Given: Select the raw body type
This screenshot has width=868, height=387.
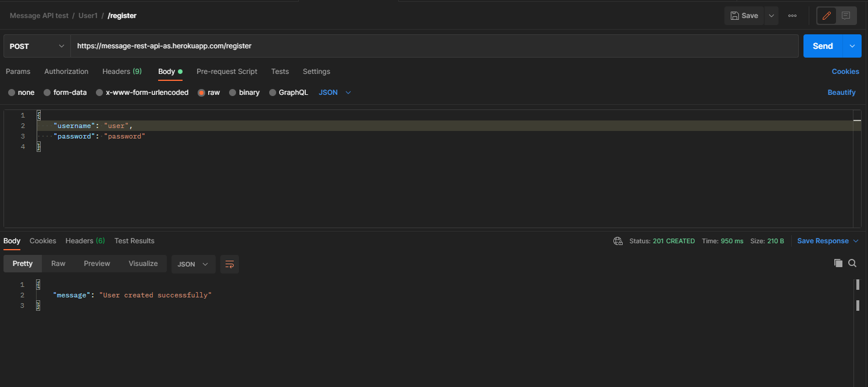Looking at the screenshot, I should click(209, 93).
